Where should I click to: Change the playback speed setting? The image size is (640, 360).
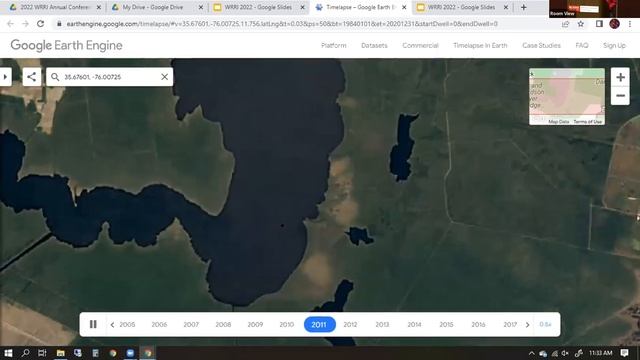point(545,324)
